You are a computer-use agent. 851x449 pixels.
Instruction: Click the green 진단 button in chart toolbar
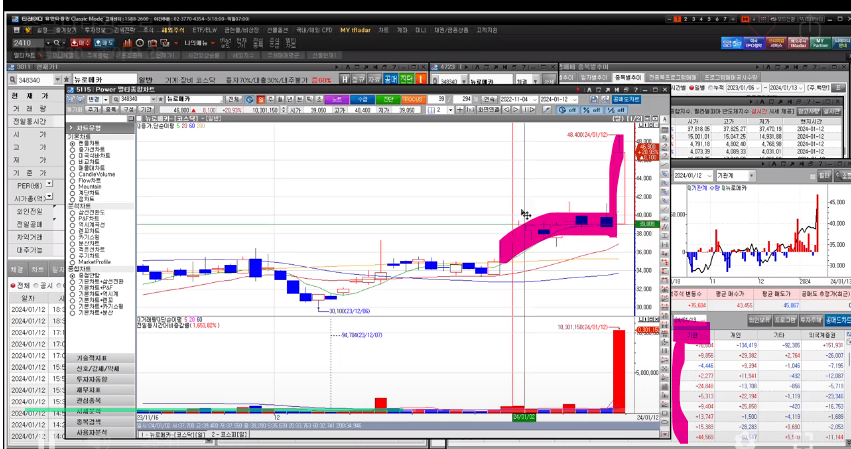coord(388,99)
